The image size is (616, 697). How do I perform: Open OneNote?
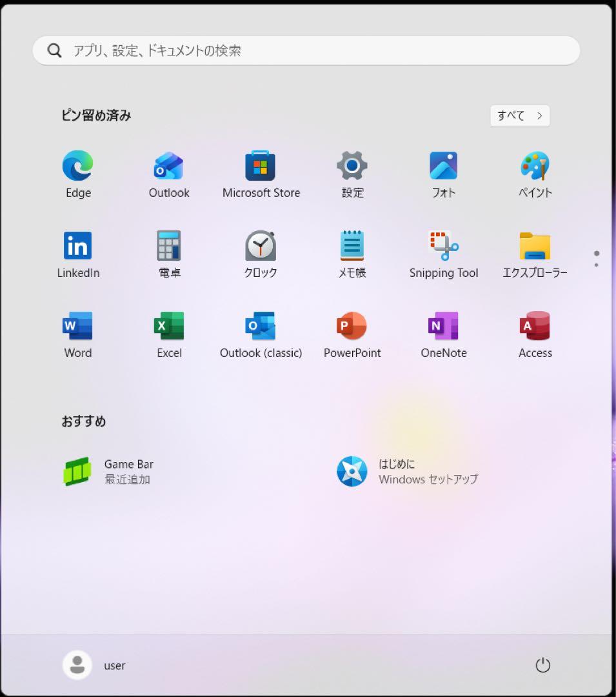coord(443,326)
